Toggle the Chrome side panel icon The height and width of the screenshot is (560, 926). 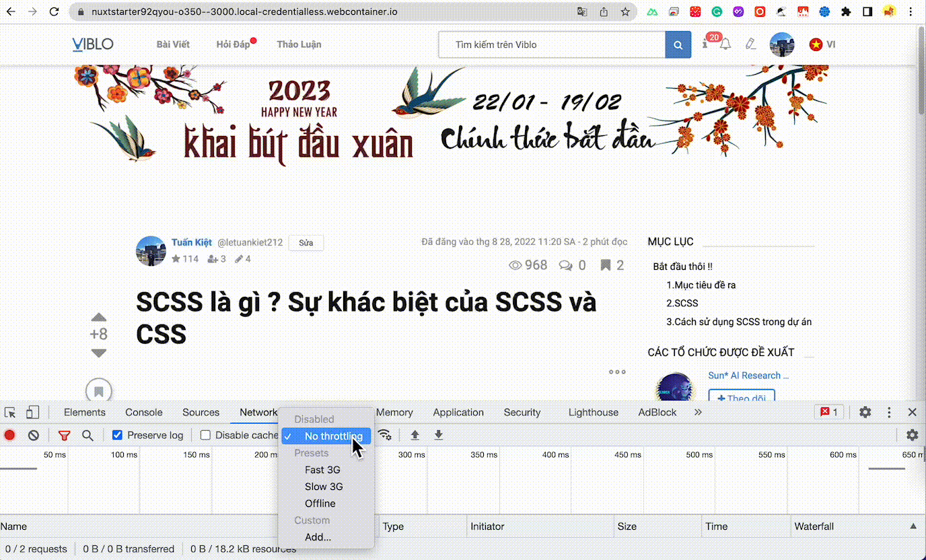coord(867,11)
